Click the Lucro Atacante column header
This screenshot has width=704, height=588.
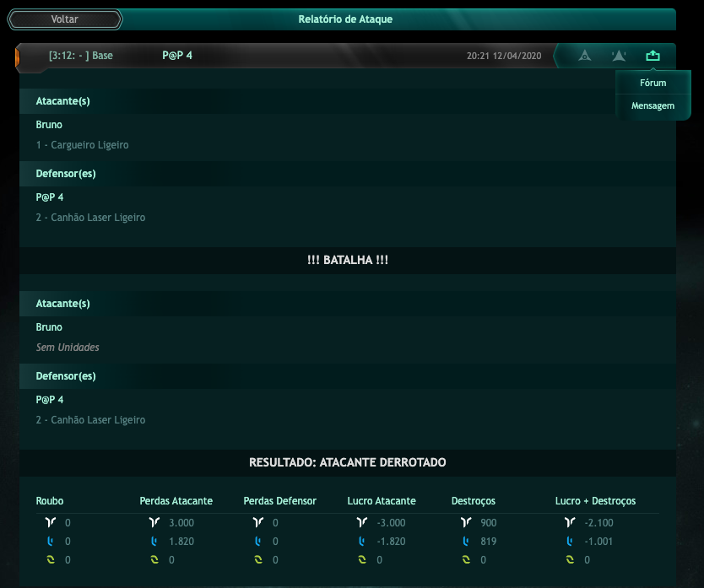[382, 501]
